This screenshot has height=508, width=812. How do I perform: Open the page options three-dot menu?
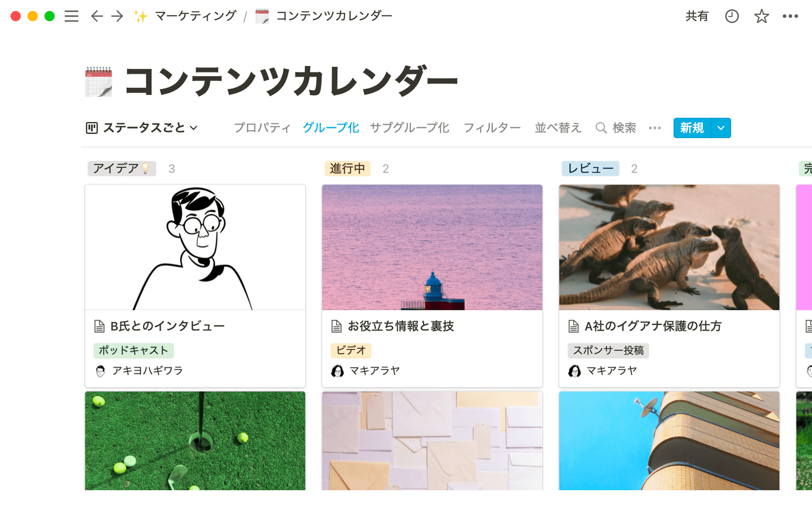point(790,16)
